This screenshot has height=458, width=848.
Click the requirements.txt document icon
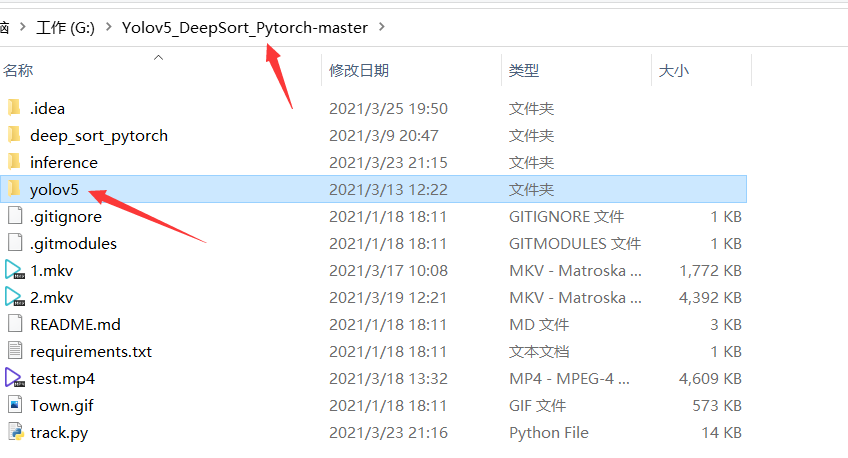click(x=15, y=351)
